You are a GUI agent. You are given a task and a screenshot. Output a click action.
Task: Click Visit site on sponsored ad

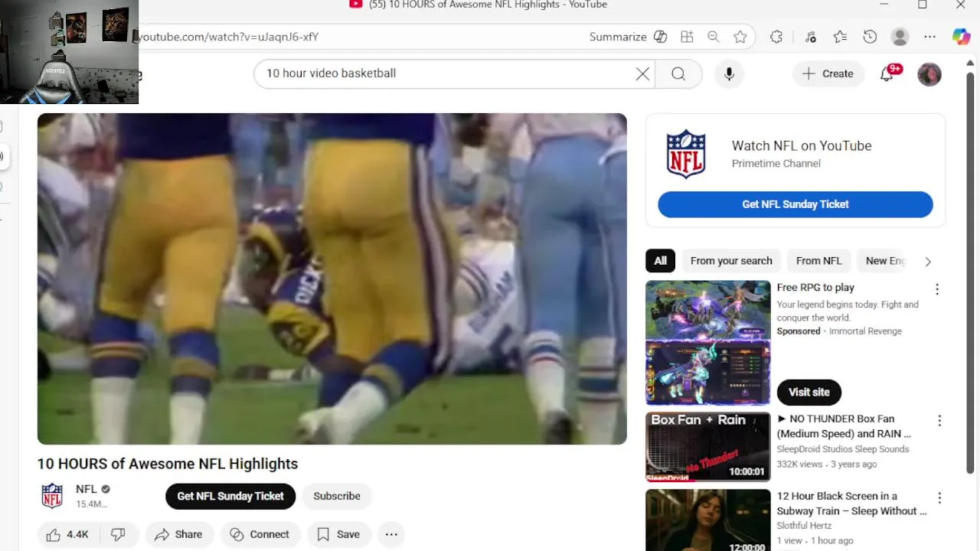pos(809,392)
